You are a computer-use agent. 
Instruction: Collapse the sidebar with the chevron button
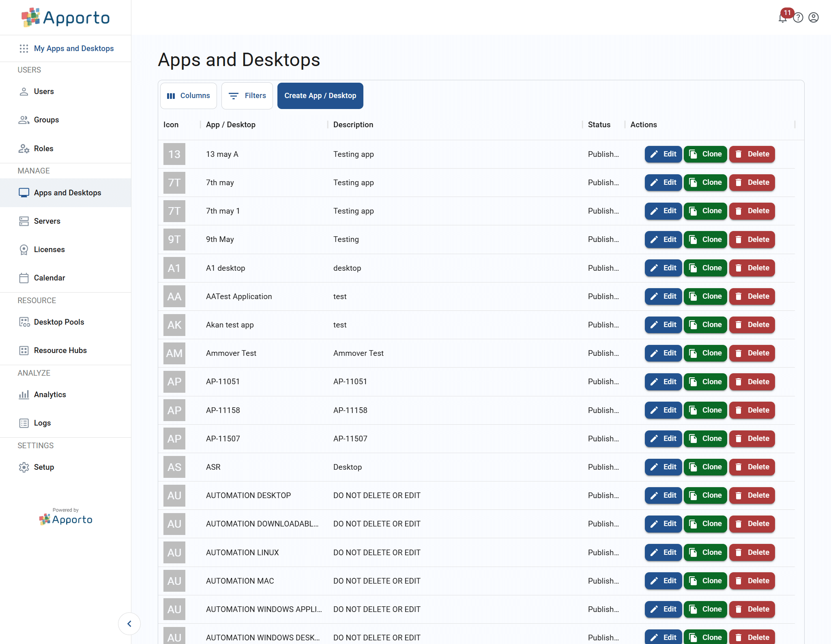129,623
